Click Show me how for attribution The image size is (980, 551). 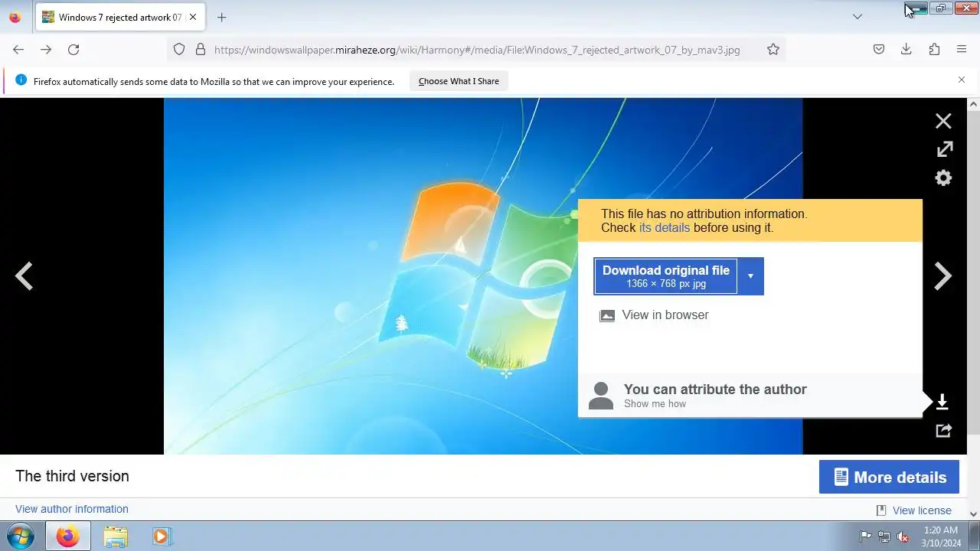[655, 404]
